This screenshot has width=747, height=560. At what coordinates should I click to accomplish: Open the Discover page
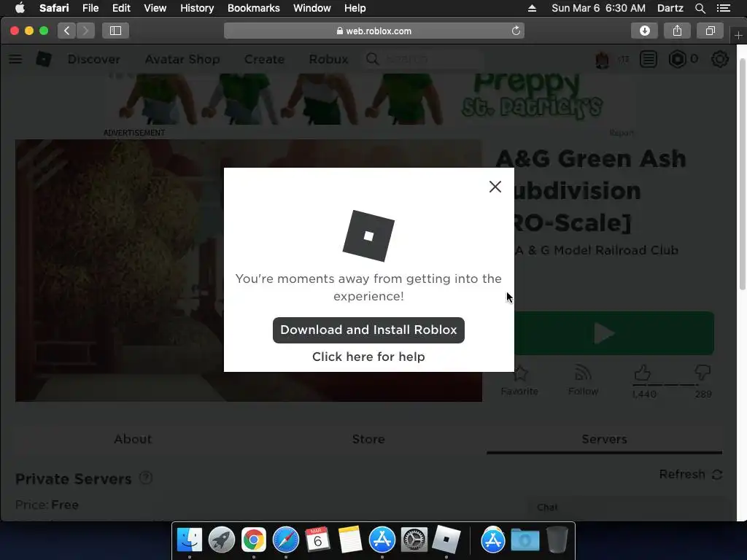pyautogui.click(x=94, y=59)
